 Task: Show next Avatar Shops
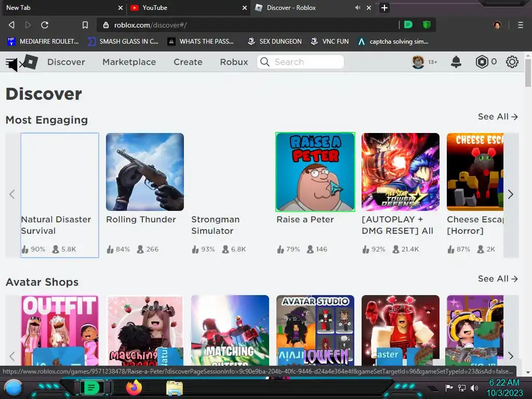point(511,355)
